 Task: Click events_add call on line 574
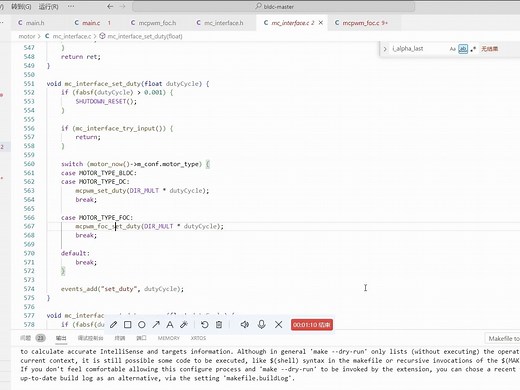pyautogui.click(x=122, y=289)
